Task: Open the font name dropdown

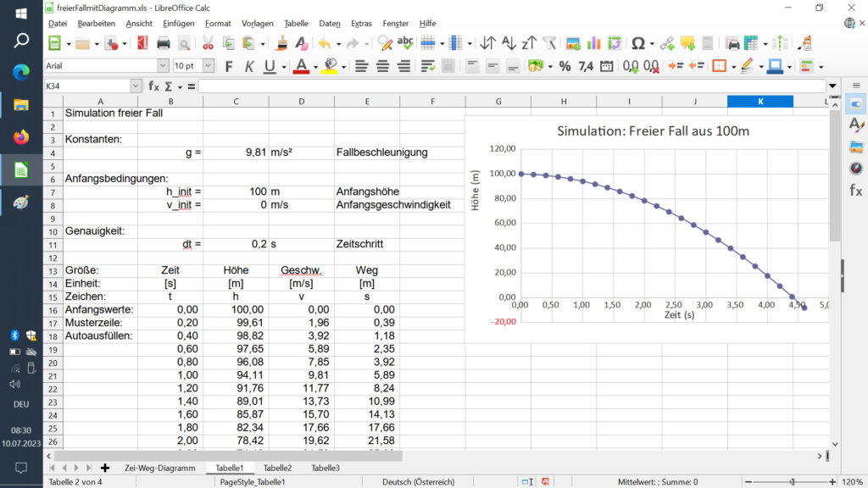Action: [x=163, y=66]
